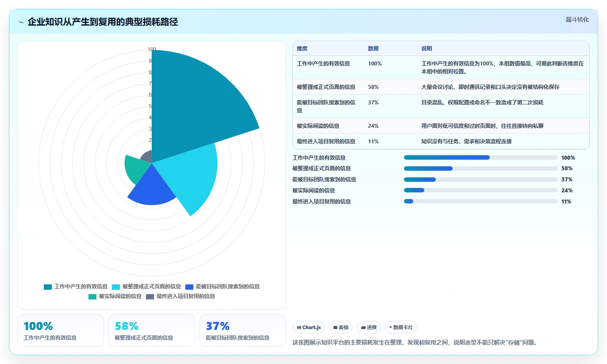Click the 数据卡片 tag
This screenshot has height=364, width=607.
click(401, 327)
